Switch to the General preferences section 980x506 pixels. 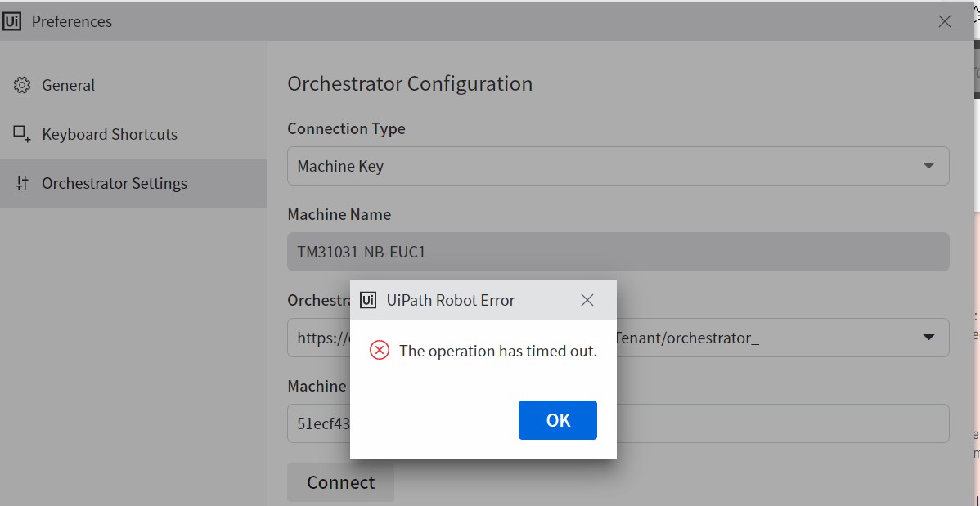coord(68,84)
